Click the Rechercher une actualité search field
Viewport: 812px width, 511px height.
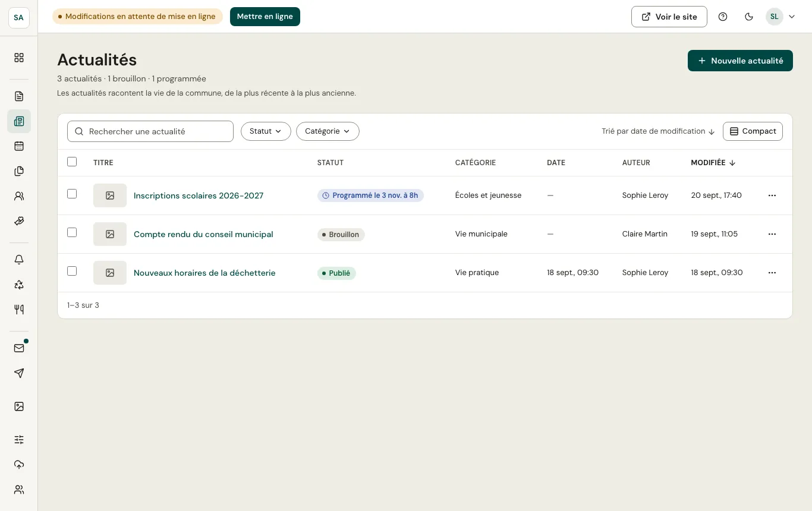150,131
